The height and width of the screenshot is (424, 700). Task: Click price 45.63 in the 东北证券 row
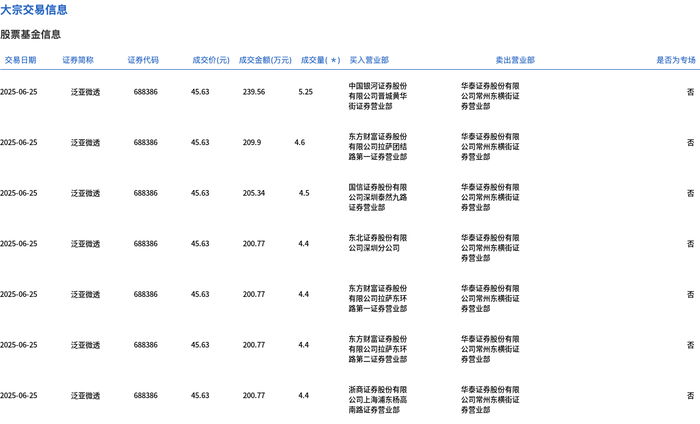coord(200,244)
